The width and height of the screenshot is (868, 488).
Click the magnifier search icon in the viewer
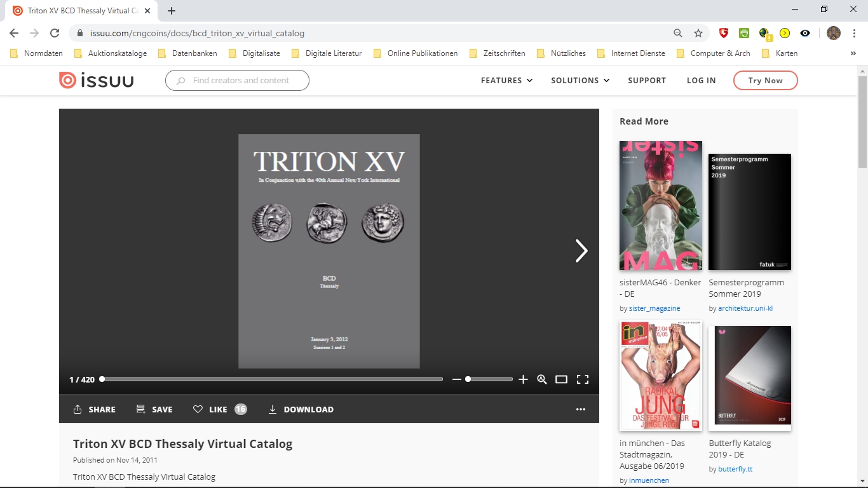click(541, 379)
